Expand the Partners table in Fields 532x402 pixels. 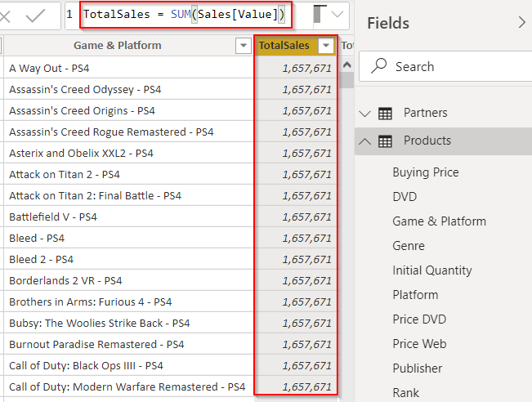coord(365,113)
